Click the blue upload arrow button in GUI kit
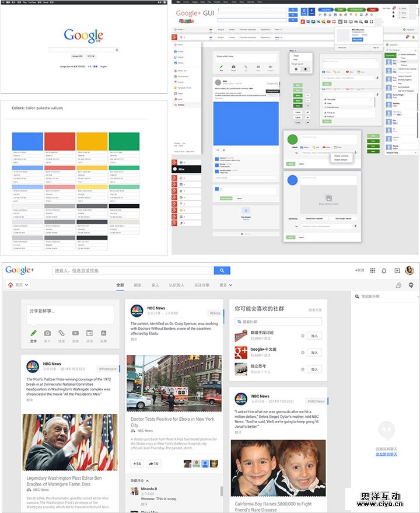This screenshot has width=420, height=513. (x=311, y=12)
